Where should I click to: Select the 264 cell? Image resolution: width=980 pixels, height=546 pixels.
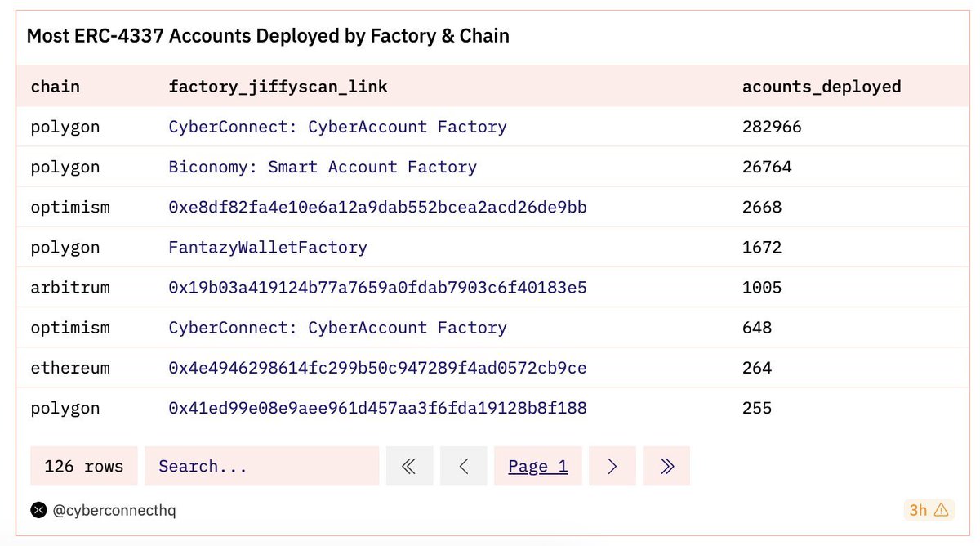tap(757, 368)
